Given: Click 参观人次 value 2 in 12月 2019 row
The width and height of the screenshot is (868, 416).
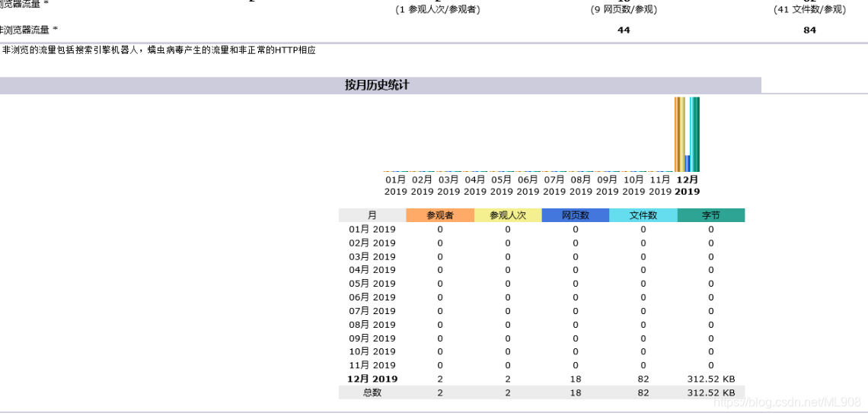Looking at the screenshot, I should [508, 379].
